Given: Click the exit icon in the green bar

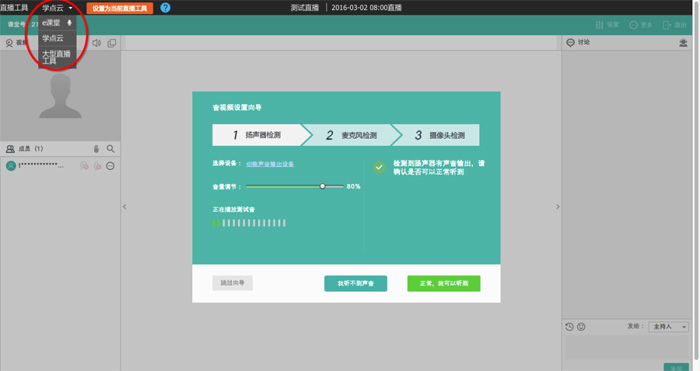Looking at the screenshot, I should click(667, 25).
